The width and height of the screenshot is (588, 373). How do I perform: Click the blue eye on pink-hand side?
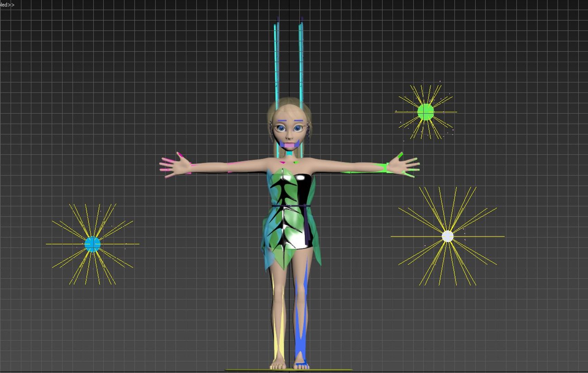(281, 129)
